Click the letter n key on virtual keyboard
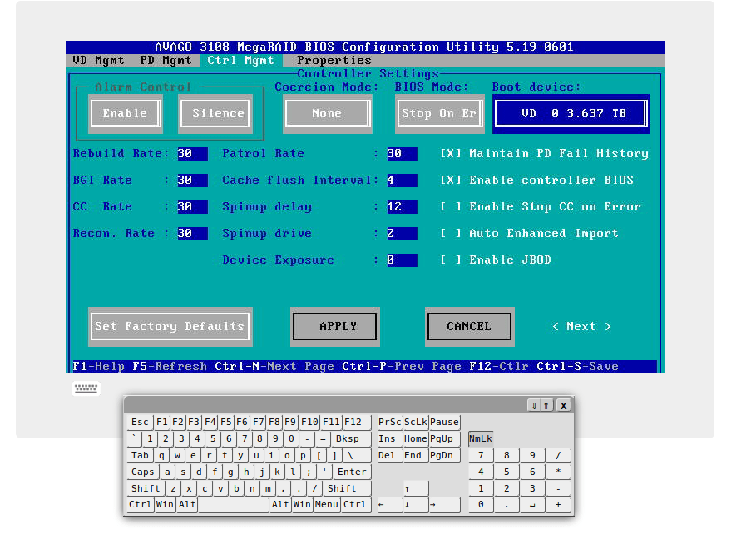This screenshot has height=549, width=756. [252, 488]
